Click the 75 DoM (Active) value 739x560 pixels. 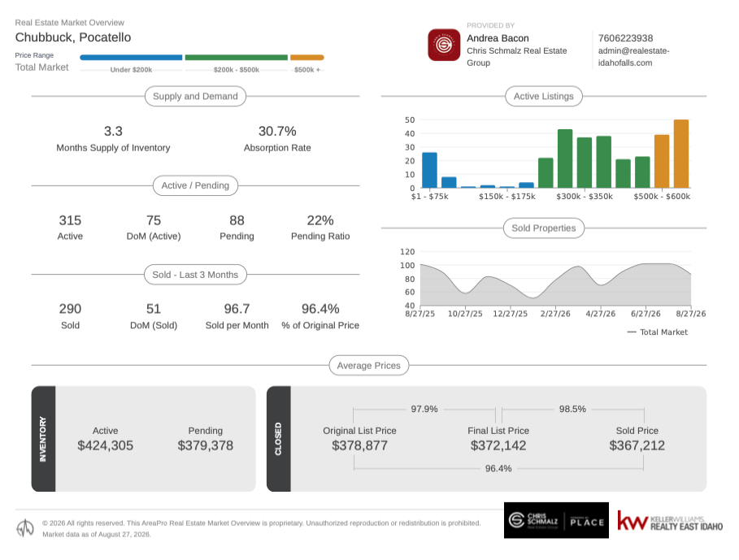(x=154, y=220)
